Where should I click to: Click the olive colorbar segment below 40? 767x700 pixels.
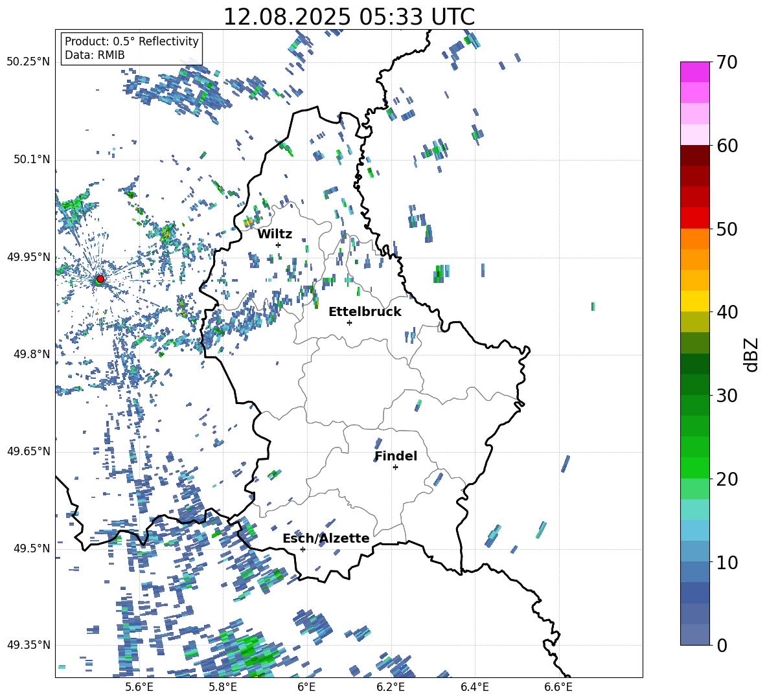pyautogui.click(x=694, y=322)
